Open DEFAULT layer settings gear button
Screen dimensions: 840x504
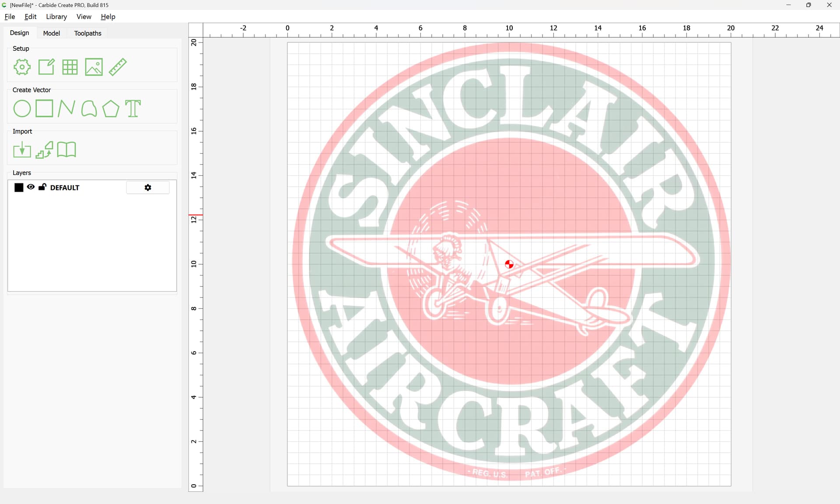tap(148, 188)
